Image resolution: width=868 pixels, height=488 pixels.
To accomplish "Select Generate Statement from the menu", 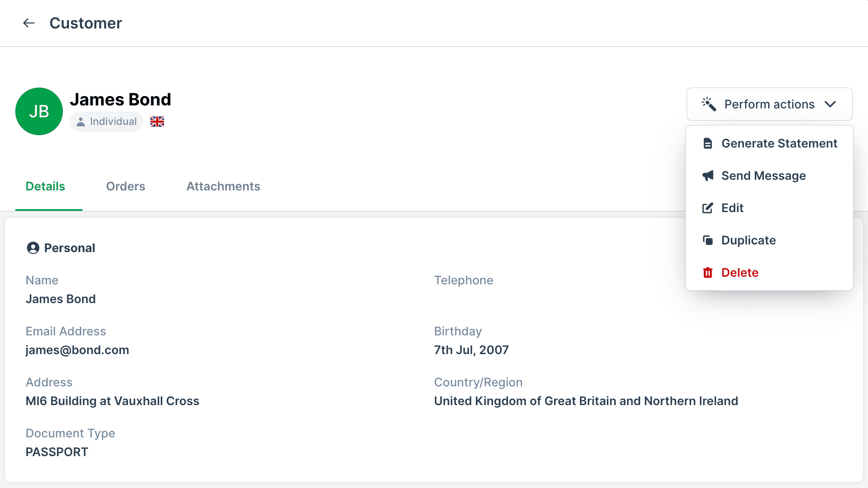I will point(779,144).
